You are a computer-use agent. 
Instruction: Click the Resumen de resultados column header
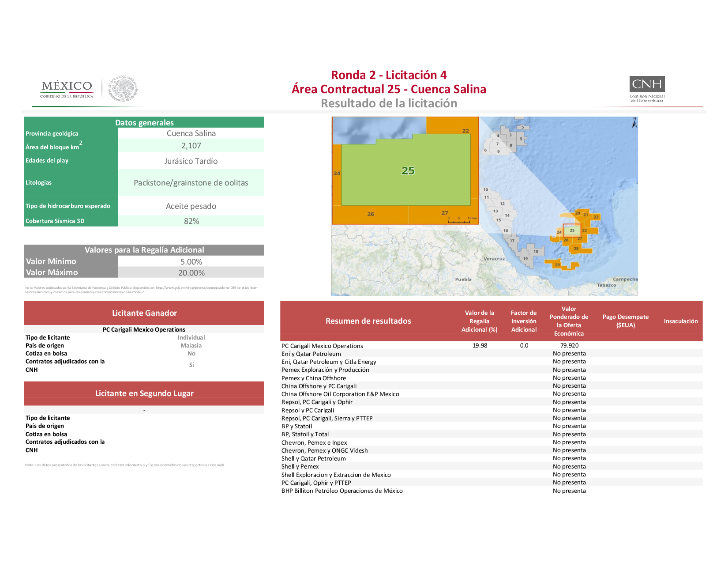tap(368, 321)
